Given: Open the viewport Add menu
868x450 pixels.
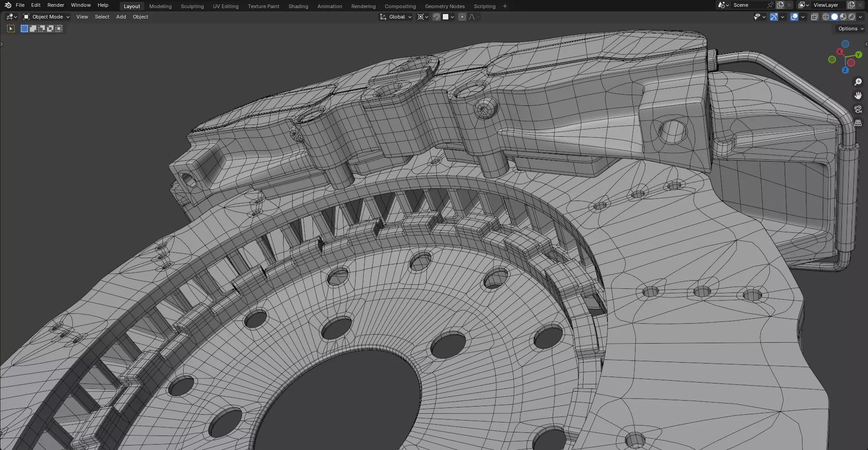Looking at the screenshot, I should point(121,17).
